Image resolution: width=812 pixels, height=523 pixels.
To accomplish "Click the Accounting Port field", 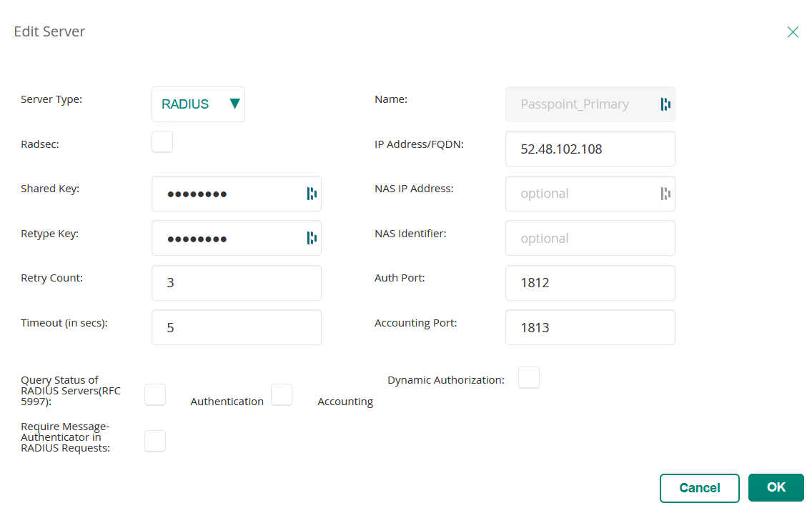I will pyautogui.click(x=590, y=327).
